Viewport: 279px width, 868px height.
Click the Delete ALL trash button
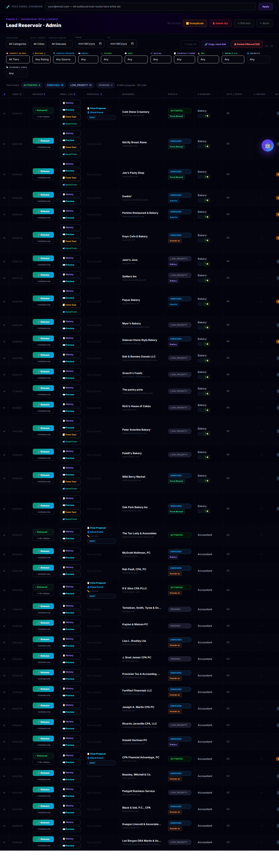pyautogui.click(x=220, y=23)
